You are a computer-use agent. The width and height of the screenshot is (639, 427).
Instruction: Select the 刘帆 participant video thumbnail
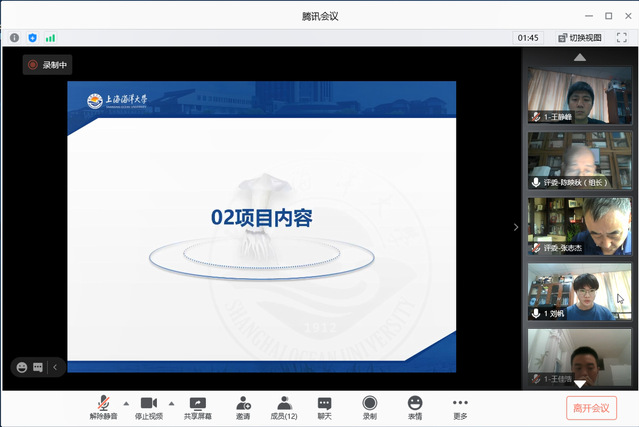click(579, 292)
